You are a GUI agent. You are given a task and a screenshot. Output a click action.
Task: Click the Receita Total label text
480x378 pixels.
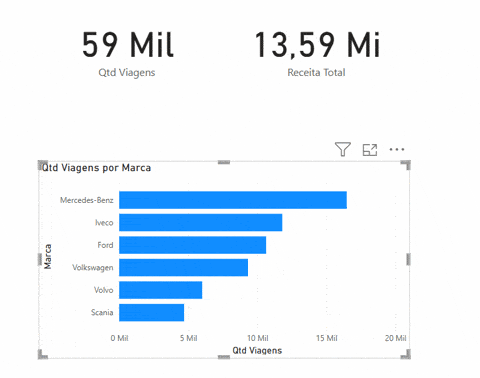(316, 72)
